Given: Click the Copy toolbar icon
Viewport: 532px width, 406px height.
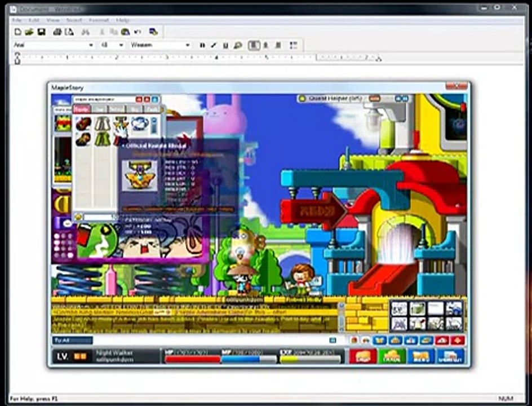Looking at the screenshot, I should click(113, 32).
